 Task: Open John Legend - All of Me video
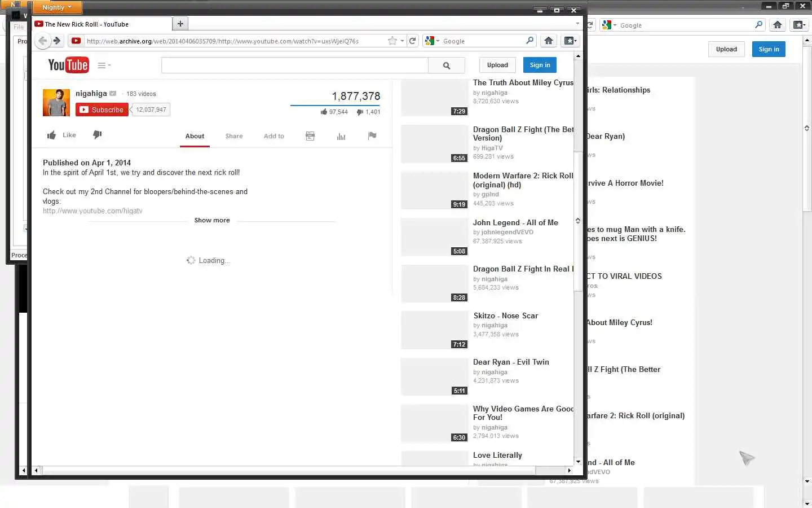pyautogui.click(x=515, y=222)
